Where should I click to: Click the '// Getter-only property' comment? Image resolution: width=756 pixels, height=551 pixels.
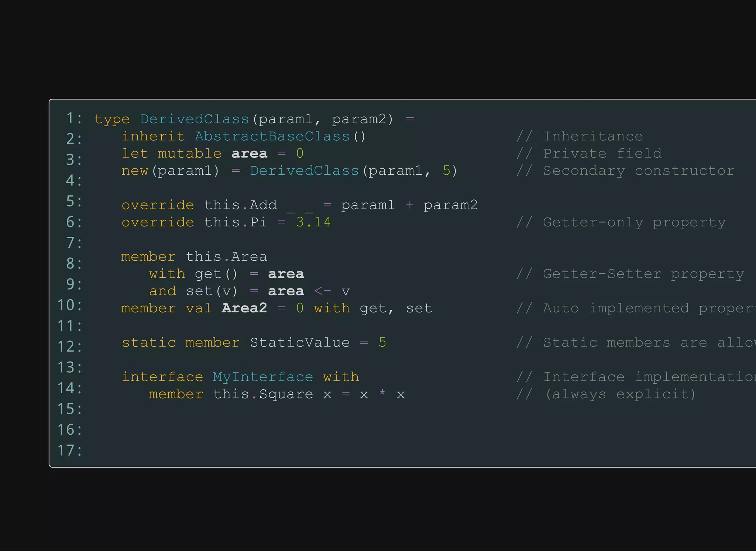(x=621, y=222)
